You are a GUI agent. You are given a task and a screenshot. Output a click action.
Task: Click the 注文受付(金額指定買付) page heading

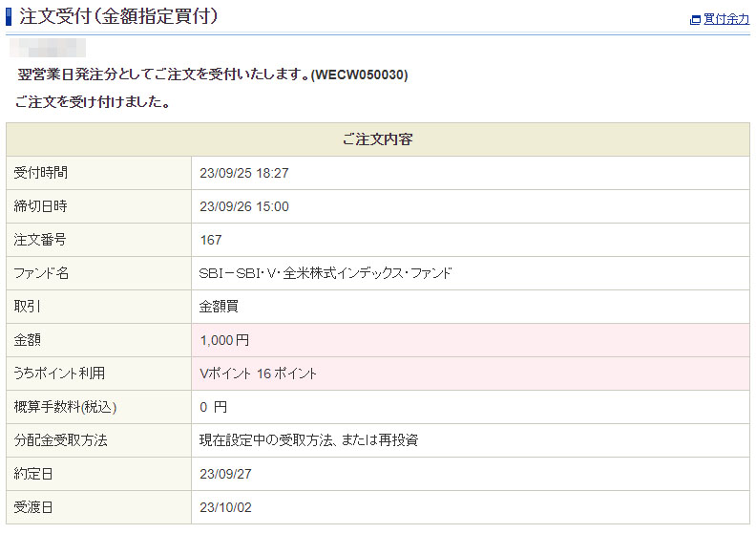[x=118, y=15]
